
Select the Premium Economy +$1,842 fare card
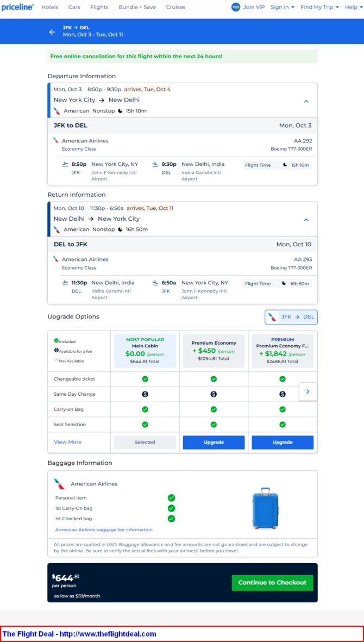(283, 351)
